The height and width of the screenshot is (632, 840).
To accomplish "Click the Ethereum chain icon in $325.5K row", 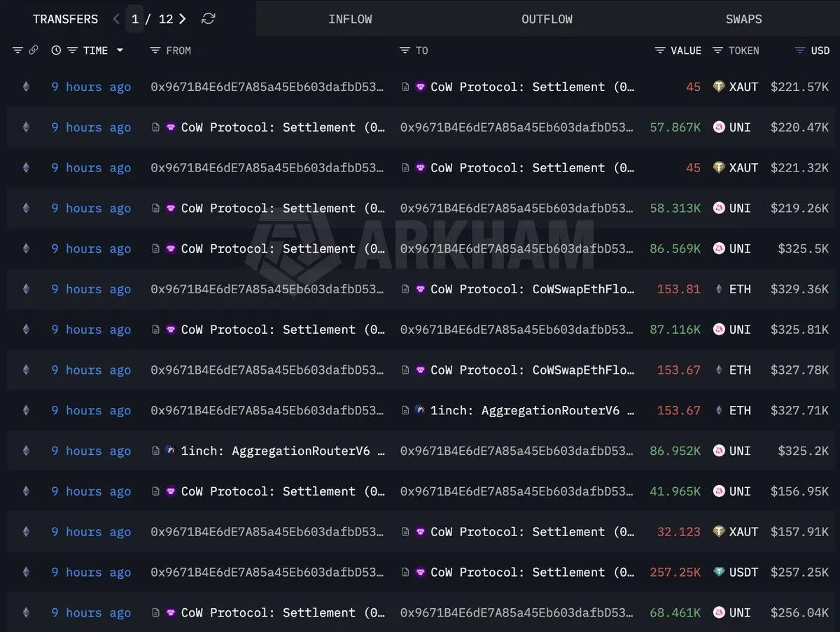I will (26, 248).
